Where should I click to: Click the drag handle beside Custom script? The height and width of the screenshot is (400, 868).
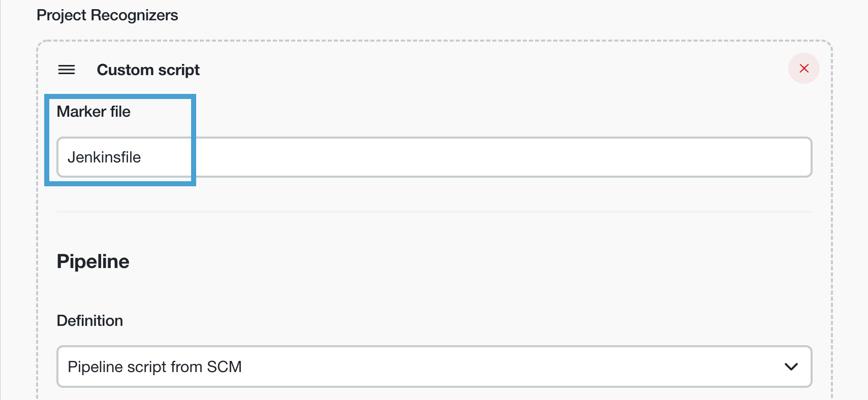67,70
